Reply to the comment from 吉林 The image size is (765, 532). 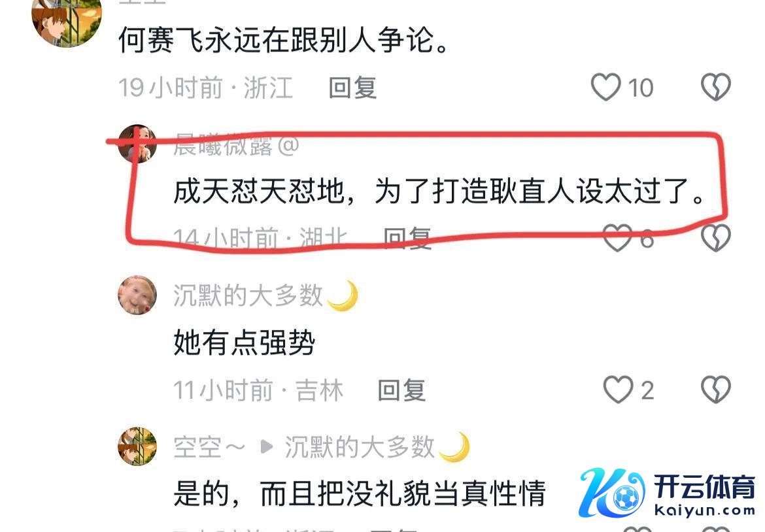401,391
